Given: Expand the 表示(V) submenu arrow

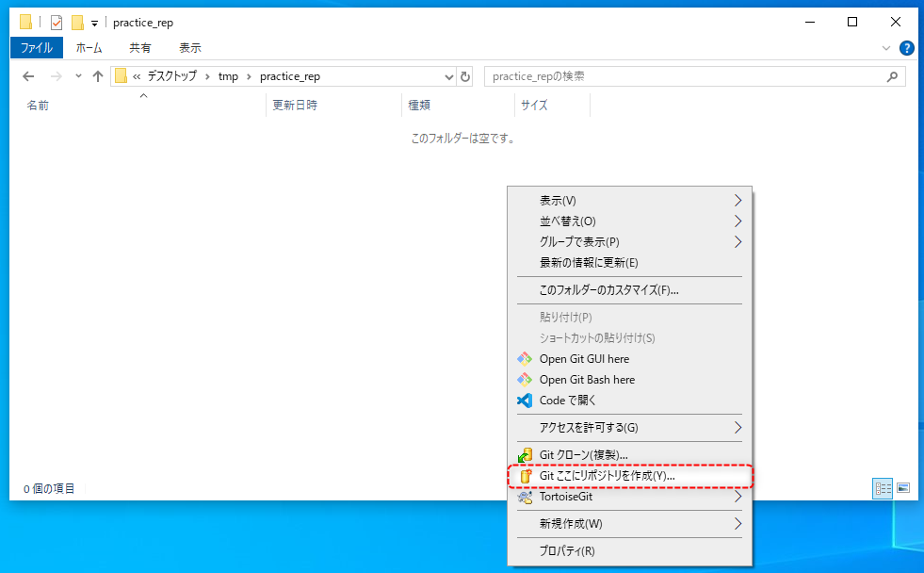Looking at the screenshot, I should coord(738,201).
